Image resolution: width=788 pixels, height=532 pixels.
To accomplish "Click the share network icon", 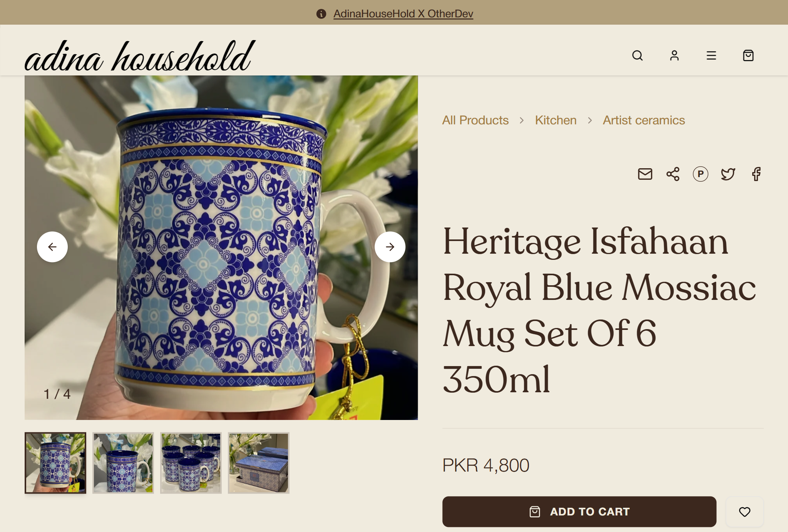I will (x=673, y=174).
